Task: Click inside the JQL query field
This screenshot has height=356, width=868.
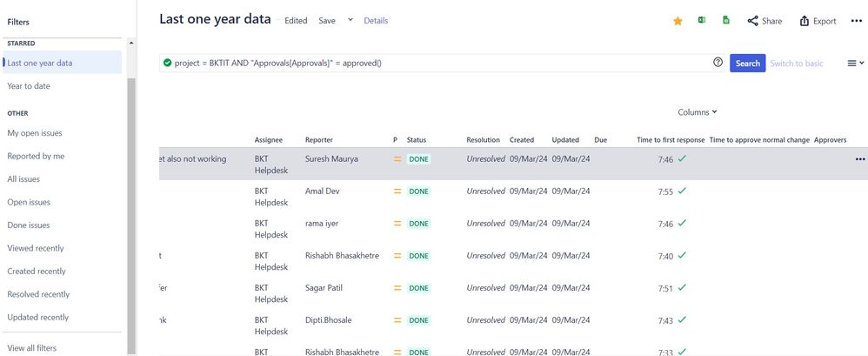Action: pyautogui.click(x=442, y=64)
